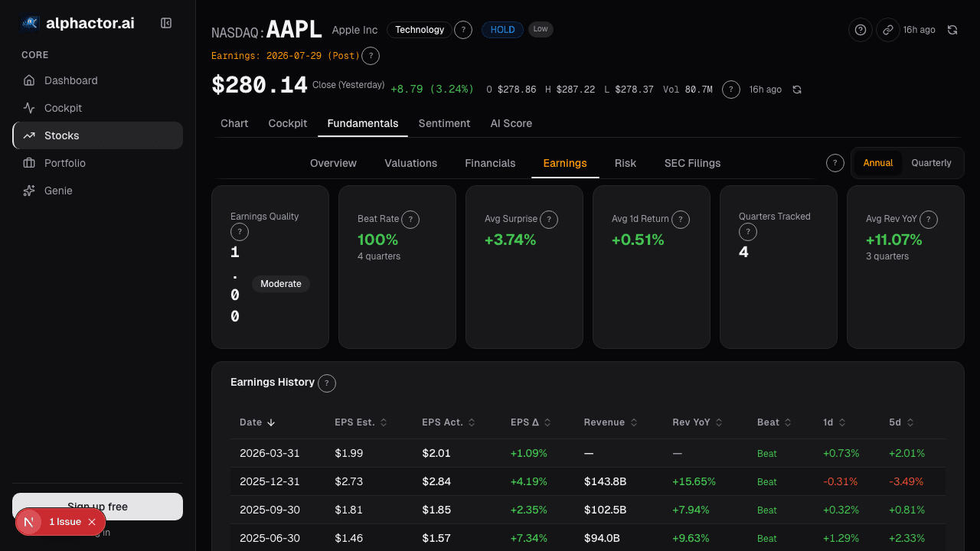This screenshot has width=980, height=551.
Task: Select Annual period toggle
Action: [878, 163]
